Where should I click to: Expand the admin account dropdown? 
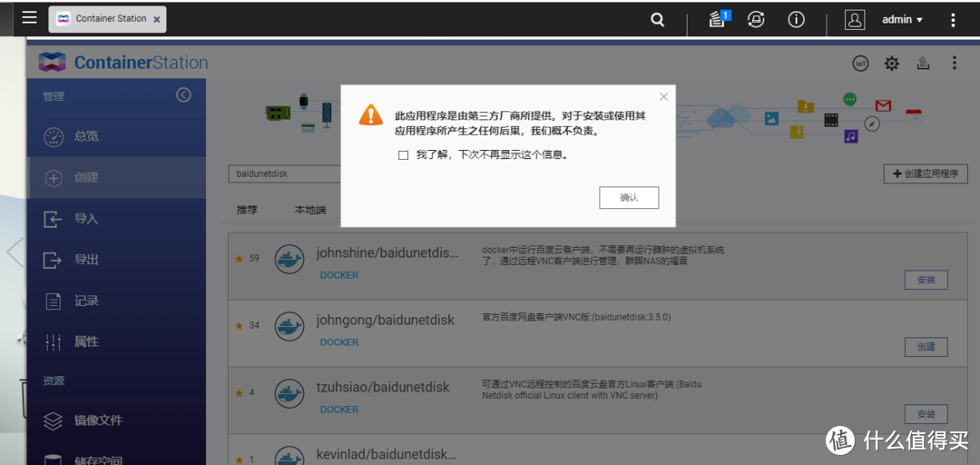click(x=902, y=20)
